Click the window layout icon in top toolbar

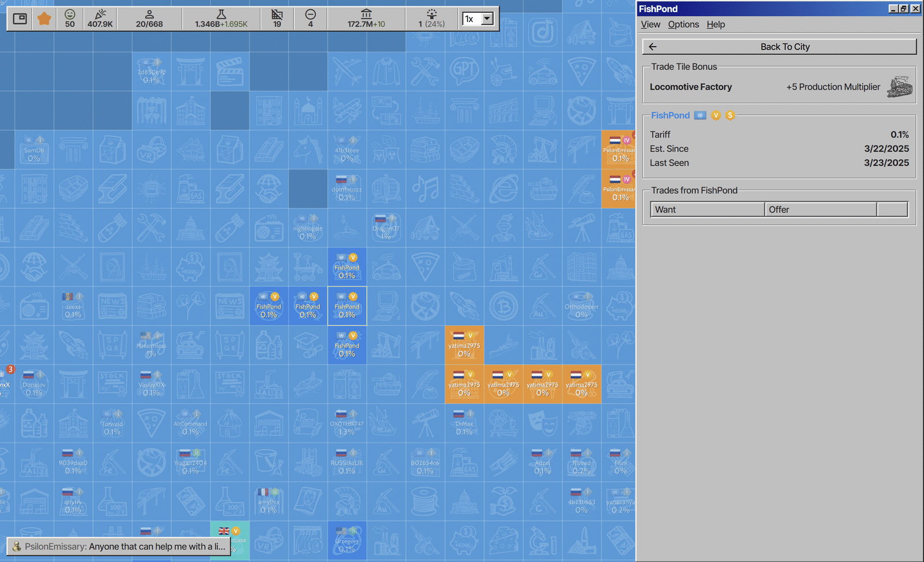20,18
